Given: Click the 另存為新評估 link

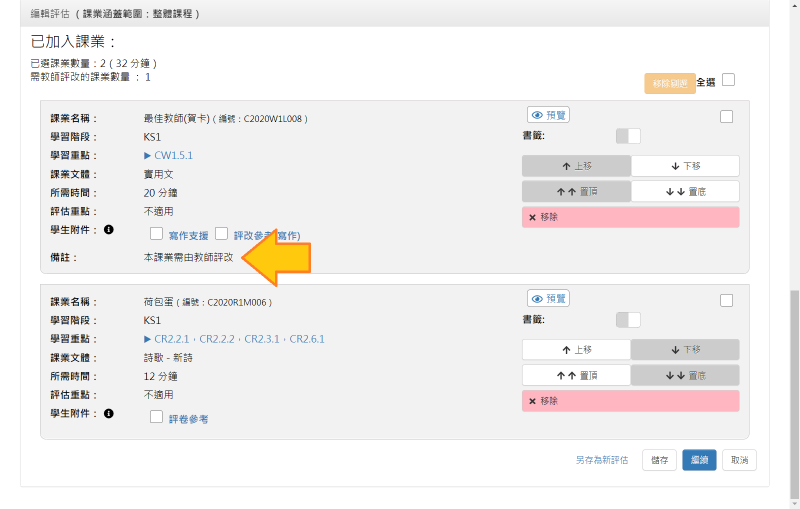Looking at the screenshot, I should (601, 460).
